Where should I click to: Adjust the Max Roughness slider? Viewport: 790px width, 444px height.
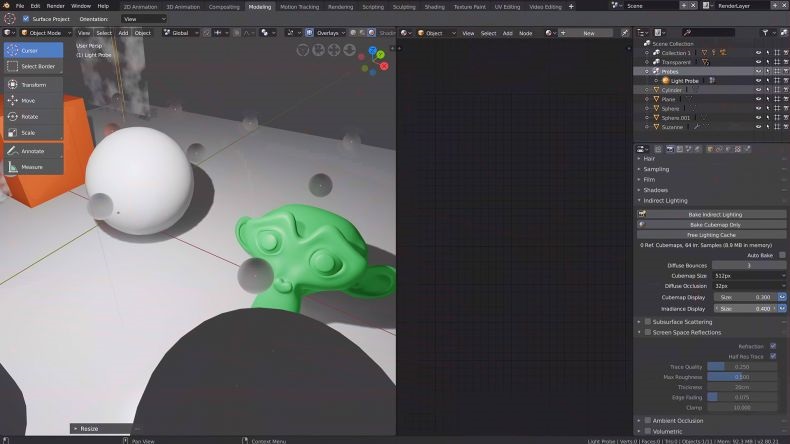[x=742, y=377]
